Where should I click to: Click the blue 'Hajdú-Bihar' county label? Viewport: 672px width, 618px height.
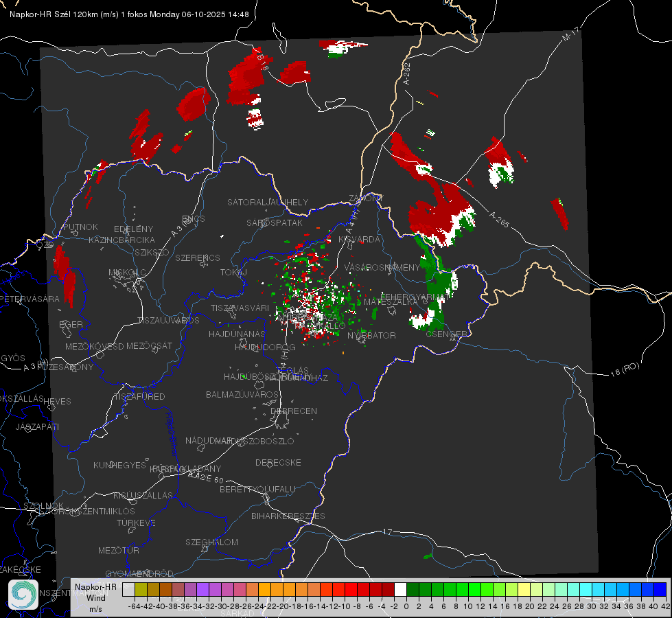click(171, 435)
